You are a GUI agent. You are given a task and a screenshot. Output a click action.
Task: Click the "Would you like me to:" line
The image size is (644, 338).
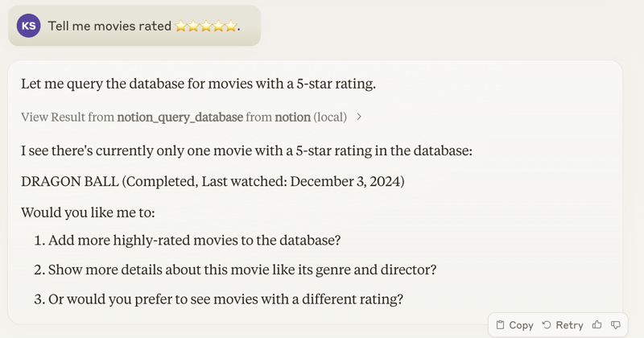pyautogui.click(x=88, y=212)
